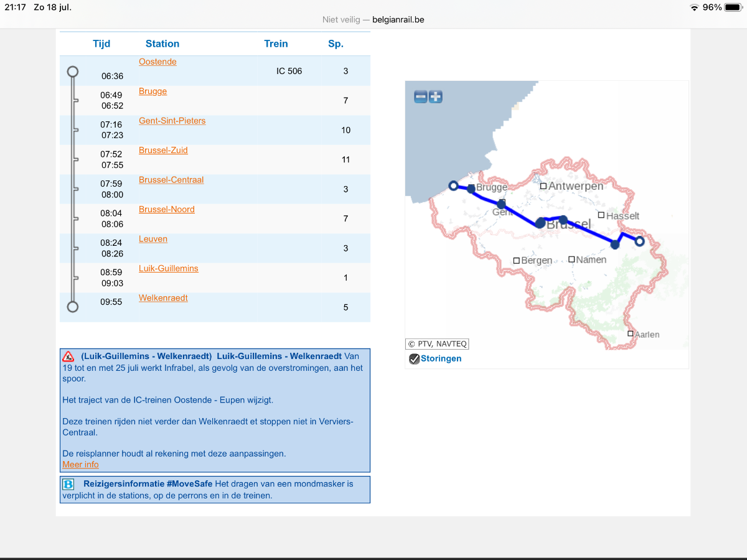Click the Welkenraedt end marker on map
The height and width of the screenshot is (560, 747).
639,241
